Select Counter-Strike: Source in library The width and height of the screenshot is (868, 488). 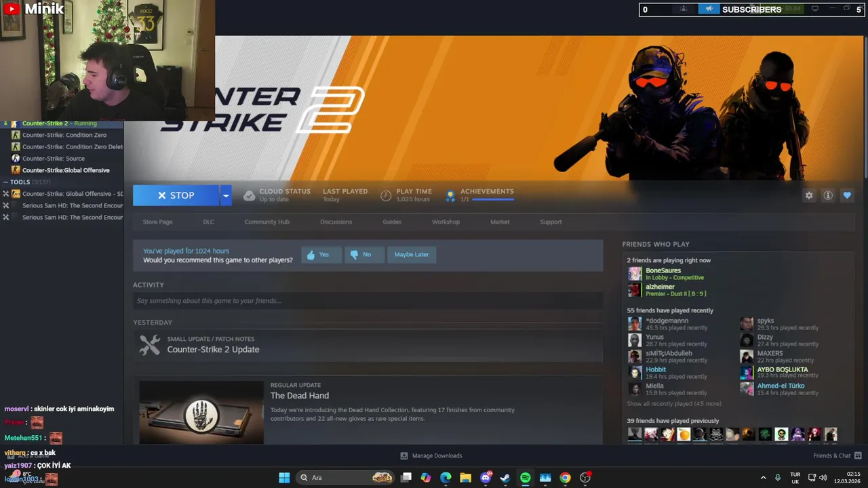[54, 159]
